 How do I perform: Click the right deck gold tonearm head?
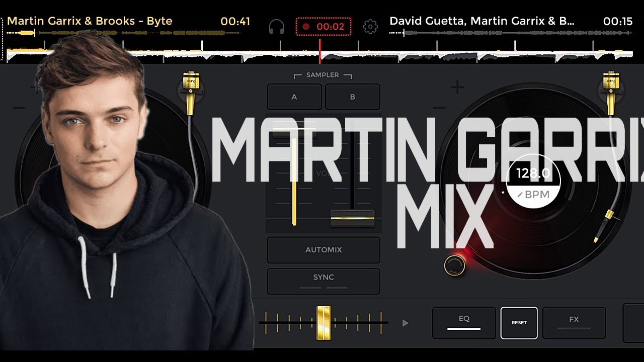click(611, 93)
